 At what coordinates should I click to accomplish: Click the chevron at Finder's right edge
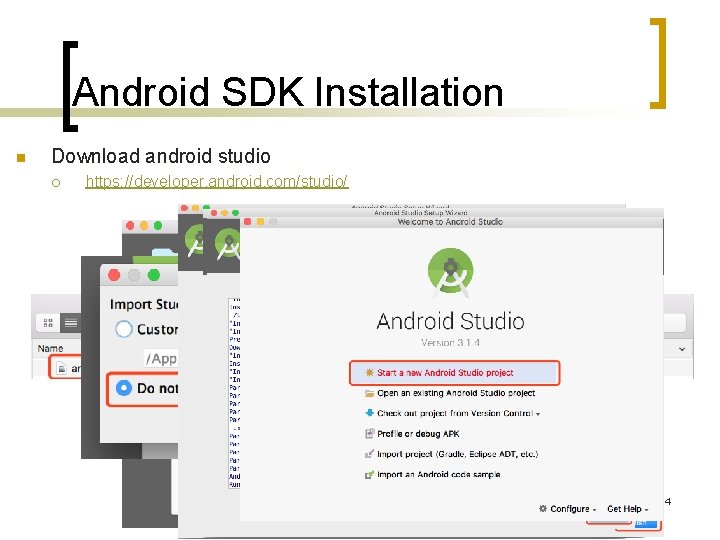coord(682,349)
